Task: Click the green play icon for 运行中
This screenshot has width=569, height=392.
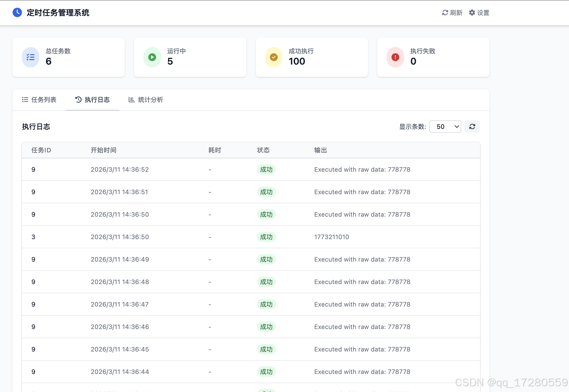Action: coord(152,57)
